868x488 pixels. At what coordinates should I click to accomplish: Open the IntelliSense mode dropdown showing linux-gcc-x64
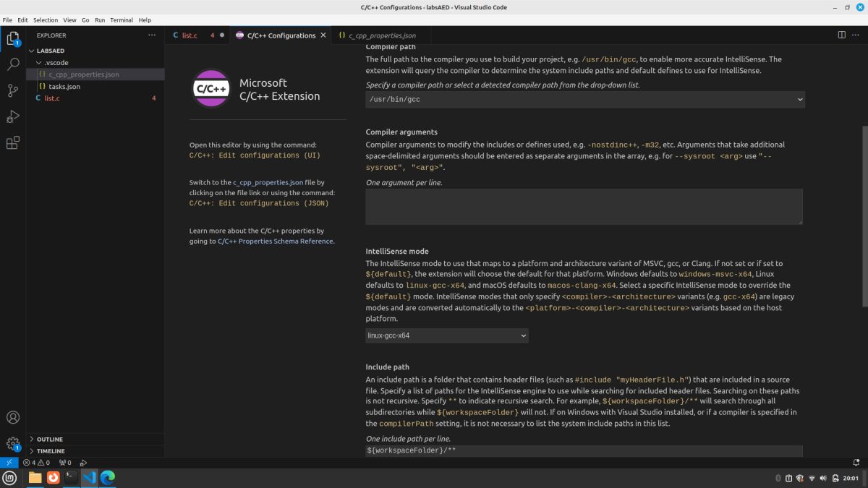click(447, 335)
